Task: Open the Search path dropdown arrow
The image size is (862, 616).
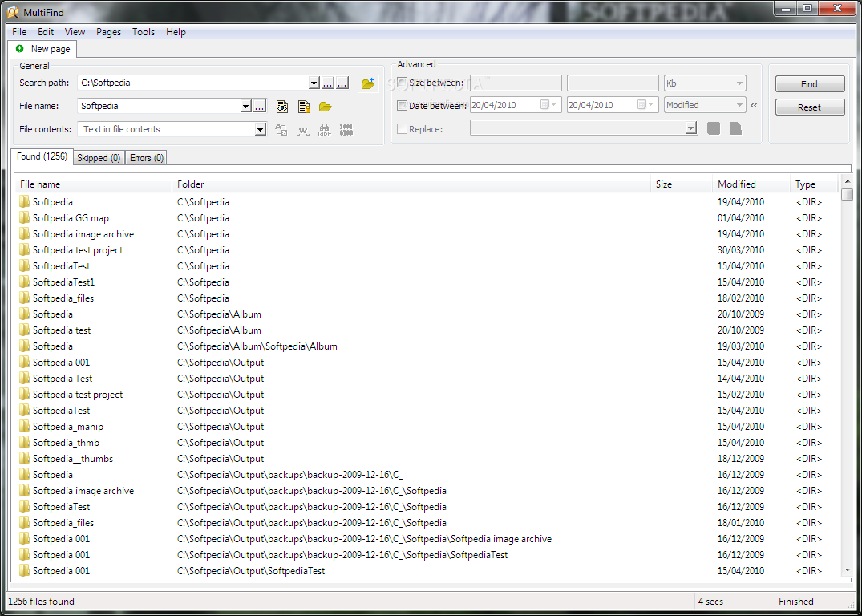Action: pos(314,83)
